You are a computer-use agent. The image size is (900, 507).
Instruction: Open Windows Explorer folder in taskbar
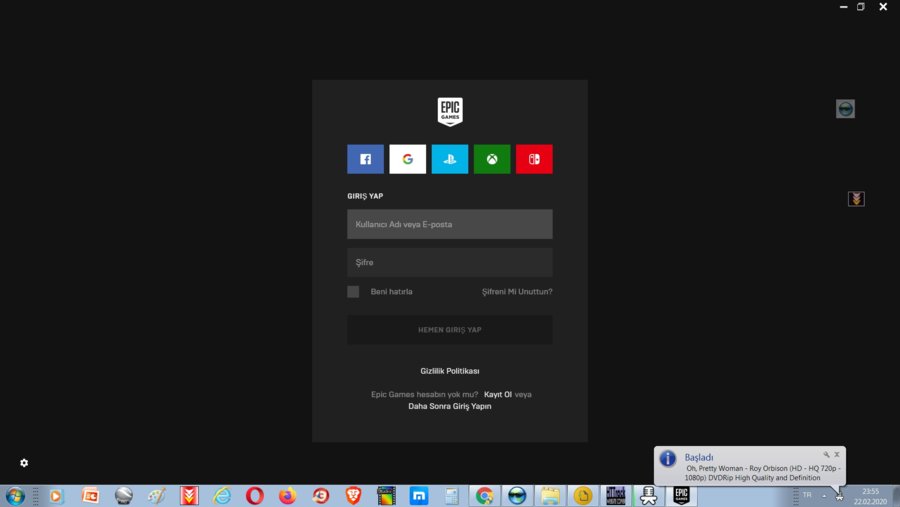point(550,496)
